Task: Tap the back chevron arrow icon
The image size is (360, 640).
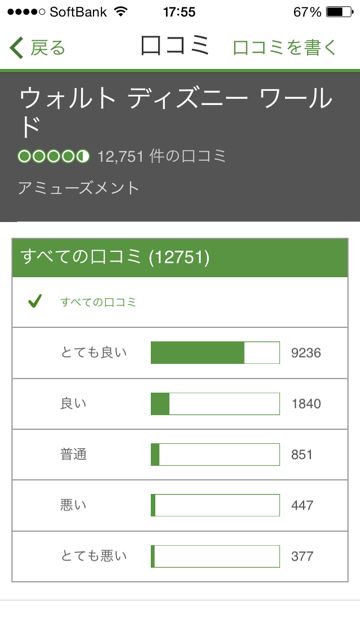Action: click(x=17, y=48)
